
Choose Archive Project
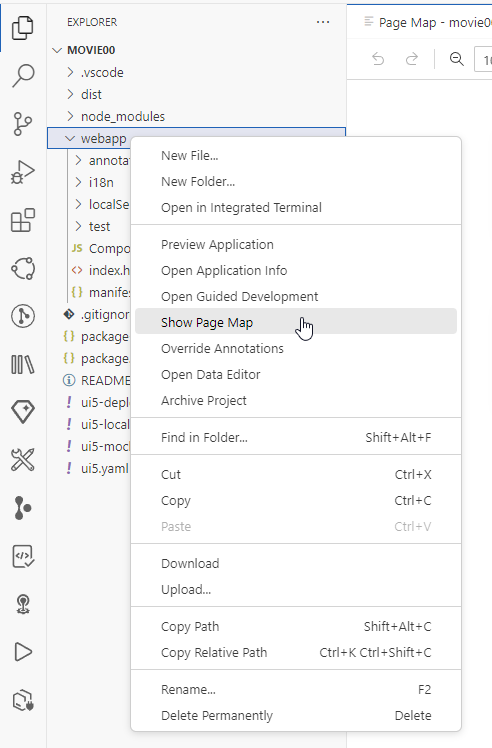click(296, 401)
